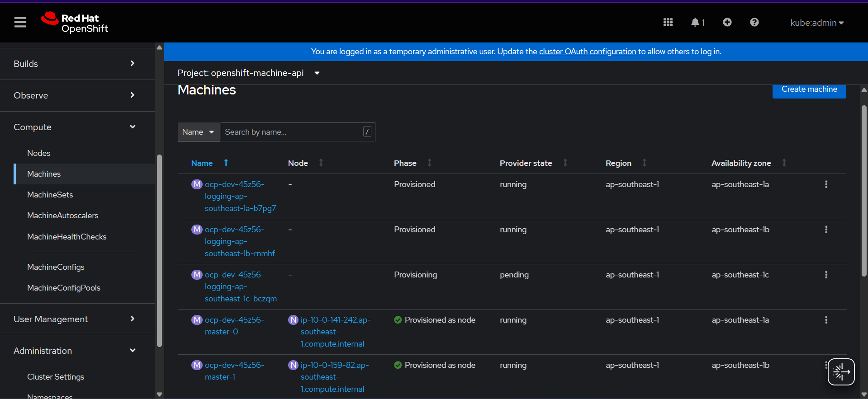Click green check icon in master-1 row
Viewport: 868px width, 399px height.
pyautogui.click(x=398, y=365)
